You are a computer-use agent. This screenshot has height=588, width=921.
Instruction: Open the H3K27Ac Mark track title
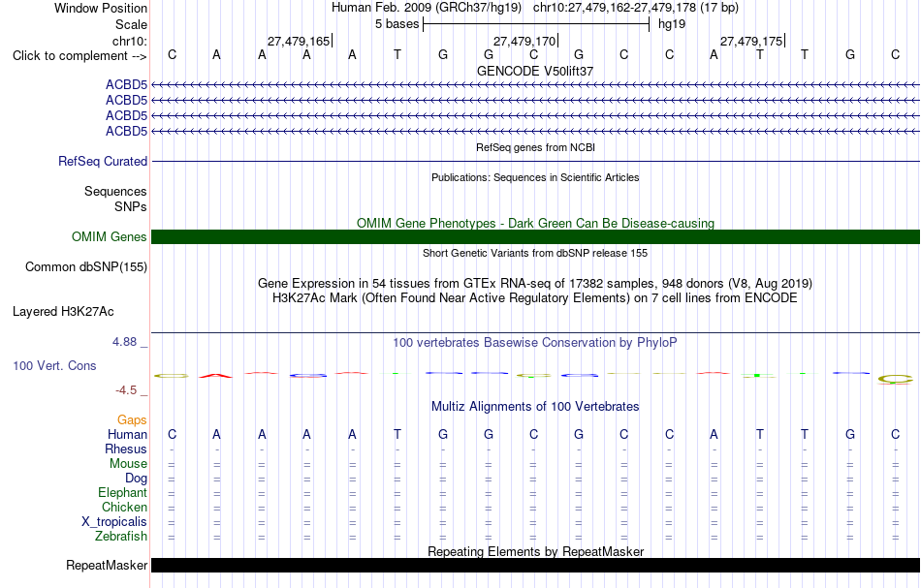tap(535, 298)
